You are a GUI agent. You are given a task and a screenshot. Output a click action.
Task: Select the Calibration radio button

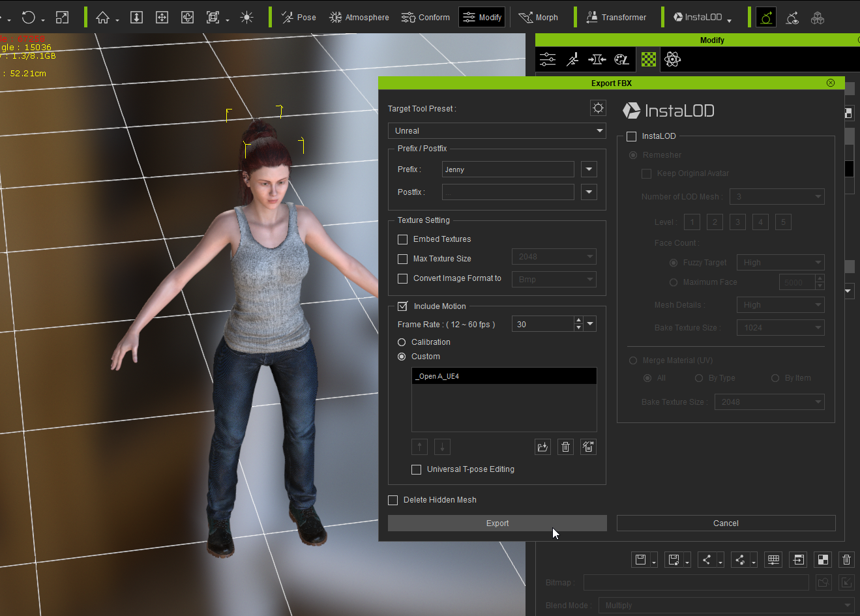[x=402, y=342]
